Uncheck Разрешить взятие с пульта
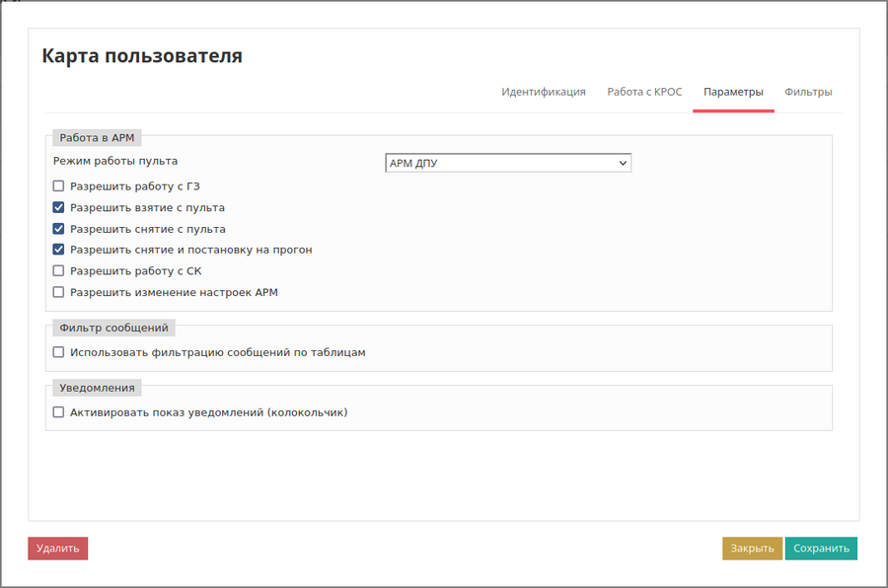 click(59, 207)
